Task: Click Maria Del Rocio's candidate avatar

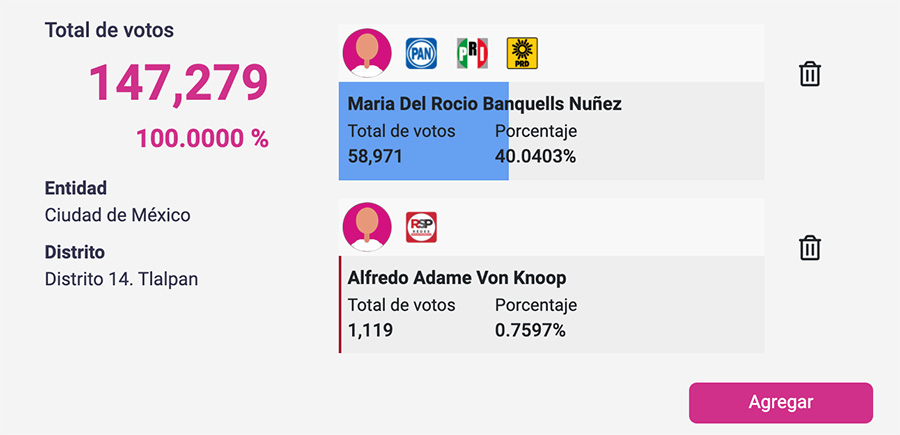Action: tap(367, 53)
